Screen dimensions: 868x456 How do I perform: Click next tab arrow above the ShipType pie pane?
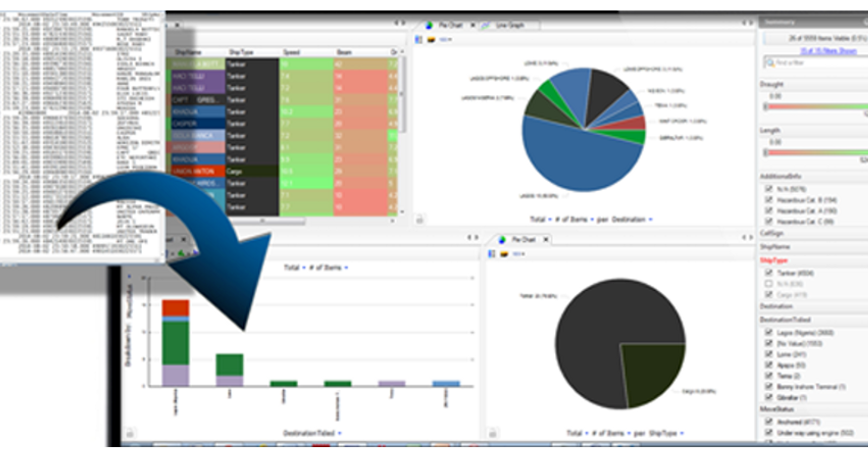click(x=751, y=238)
